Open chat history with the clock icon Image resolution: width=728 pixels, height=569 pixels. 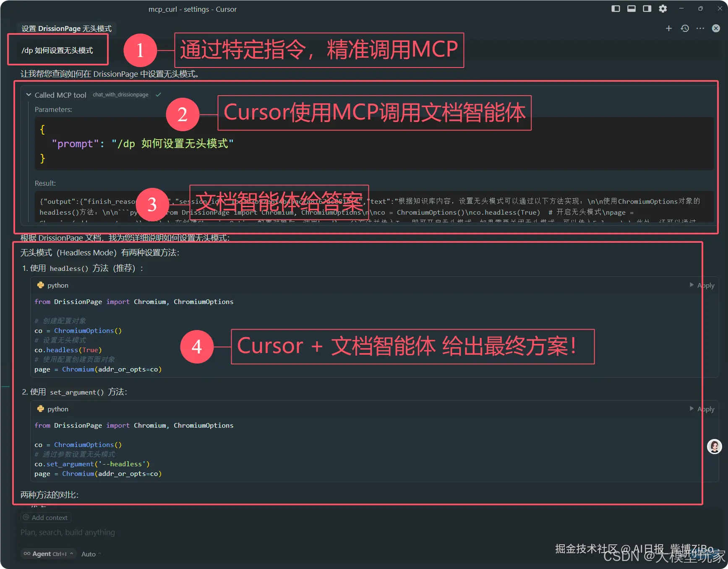685,28
